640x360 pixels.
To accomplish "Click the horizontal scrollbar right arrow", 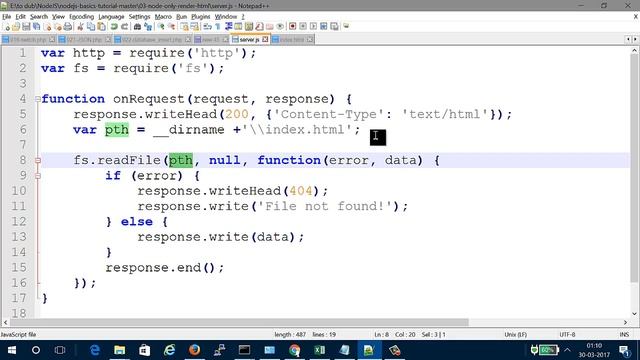I will (x=625, y=322).
